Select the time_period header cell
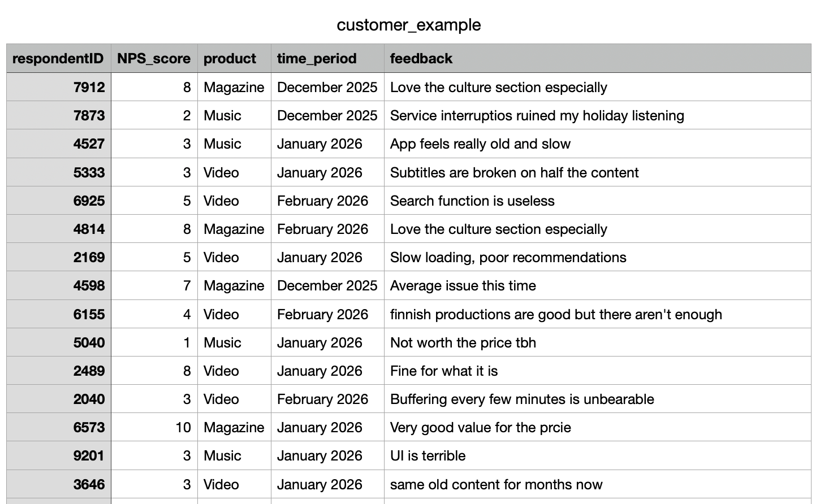This screenshot has width=820, height=504. (317, 59)
